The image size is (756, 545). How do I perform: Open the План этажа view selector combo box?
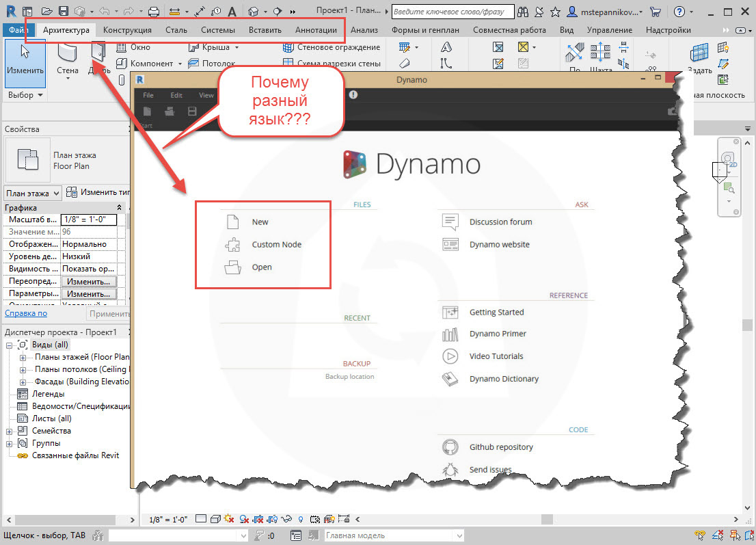coord(33,194)
